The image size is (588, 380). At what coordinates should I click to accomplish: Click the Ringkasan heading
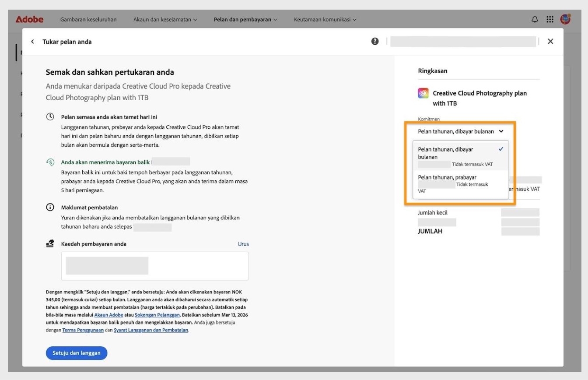[x=433, y=71]
